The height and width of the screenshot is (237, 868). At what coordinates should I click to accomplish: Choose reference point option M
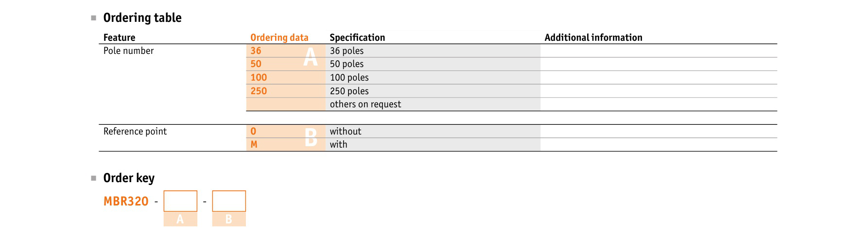[254, 144]
